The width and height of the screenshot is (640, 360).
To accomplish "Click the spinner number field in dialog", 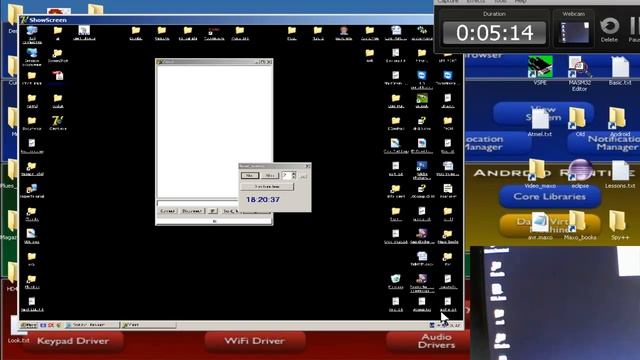I will (287, 176).
